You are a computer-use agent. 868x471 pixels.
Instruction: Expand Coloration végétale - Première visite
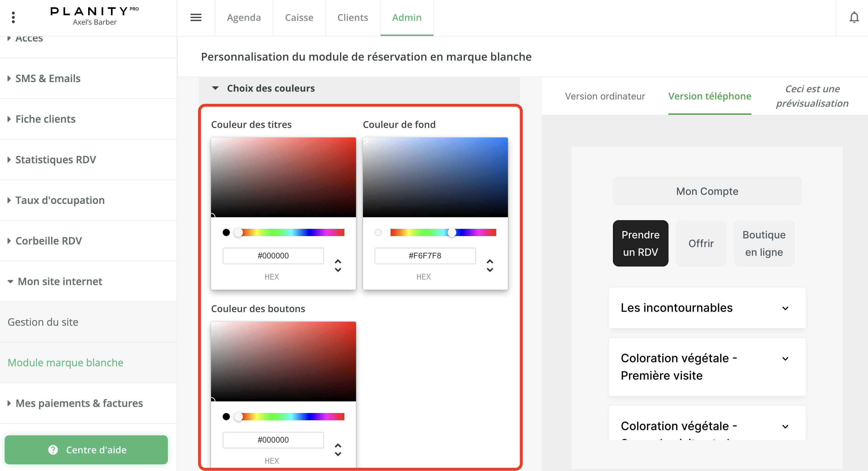tap(785, 359)
